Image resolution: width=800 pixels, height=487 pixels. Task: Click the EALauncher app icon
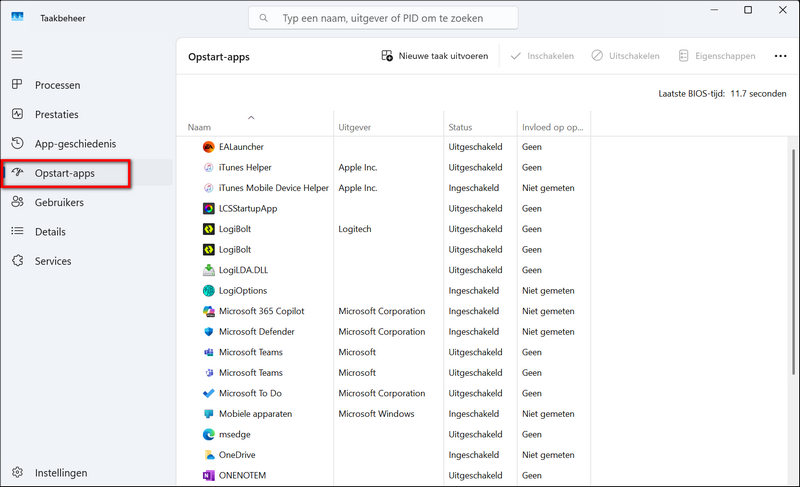coord(208,147)
